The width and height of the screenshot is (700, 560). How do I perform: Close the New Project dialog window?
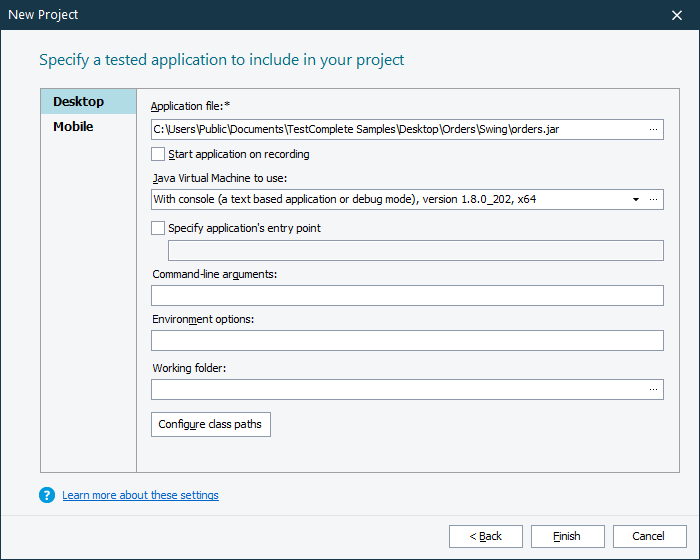(x=677, y=15)
